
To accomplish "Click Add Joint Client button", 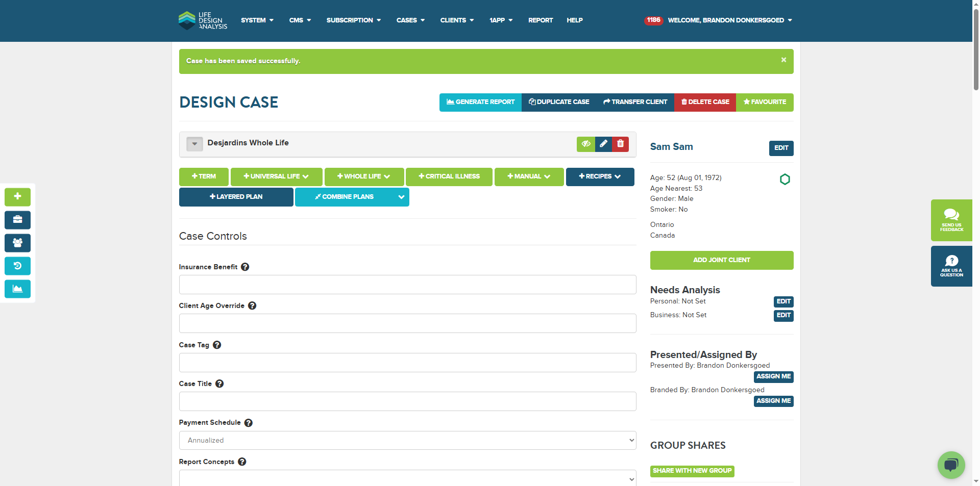I will point(722,260).
